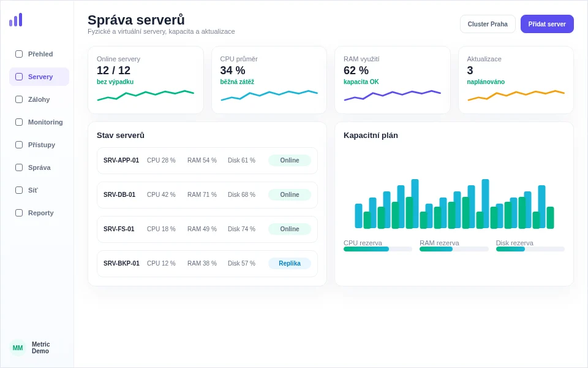
Task: Select the Servery menu item
Action: (39, 77)
